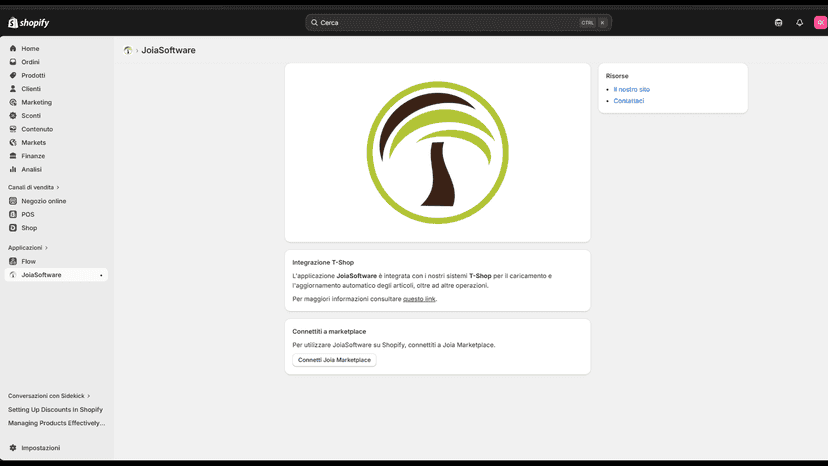
Task: Select the Shop channel icon
Action: pos(13,228)
